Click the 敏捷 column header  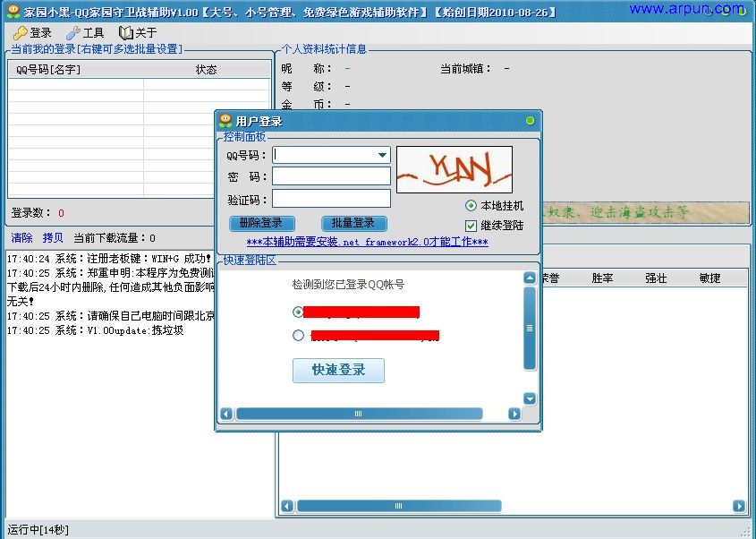click(709, 278)
